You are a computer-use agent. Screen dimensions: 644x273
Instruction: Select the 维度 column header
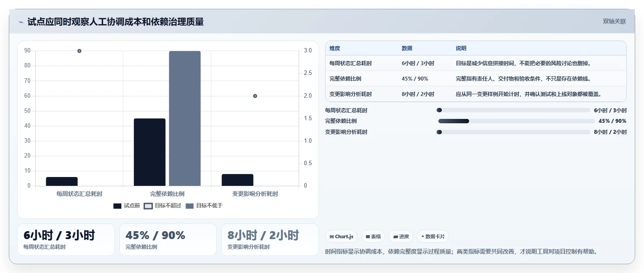click(x=335, y=48)
